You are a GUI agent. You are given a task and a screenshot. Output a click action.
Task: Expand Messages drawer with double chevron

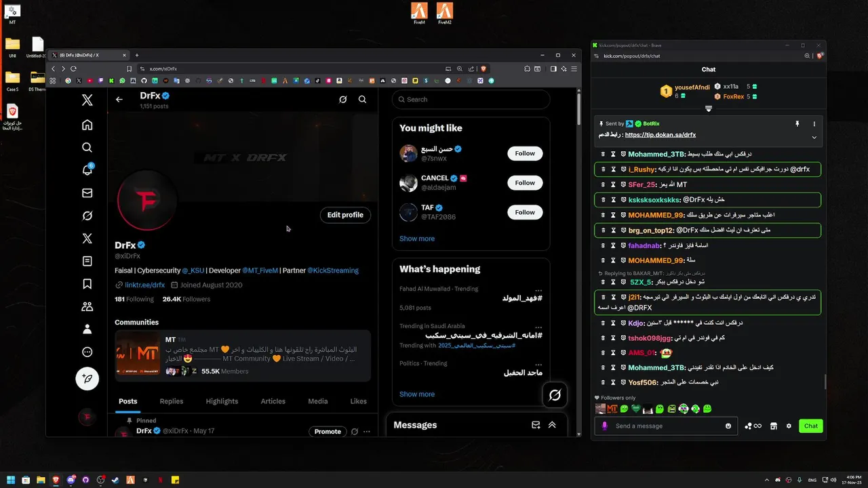tap(552, 425)
